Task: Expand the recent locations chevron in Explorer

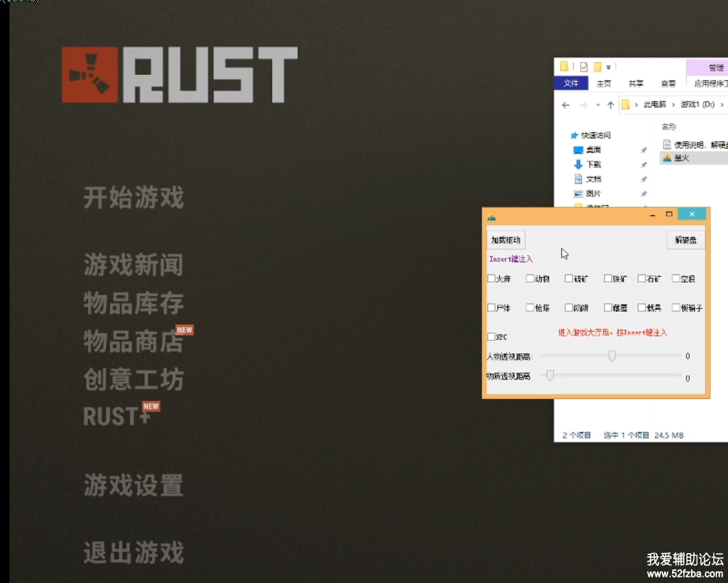Action: click(x=598, y=105)
